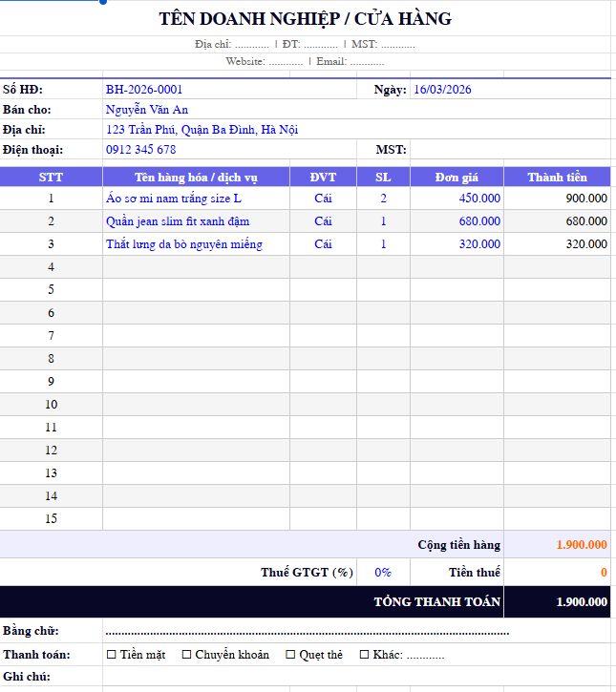Select the company title TÊN DOANH NGHIỆP cell

306,19
